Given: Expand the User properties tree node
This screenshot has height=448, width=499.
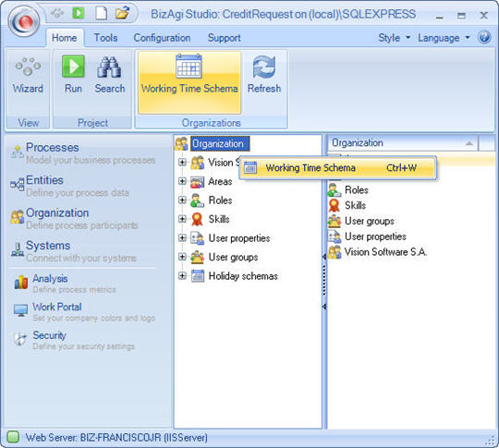Looking at the screenshot, I should tap(182, 237).
